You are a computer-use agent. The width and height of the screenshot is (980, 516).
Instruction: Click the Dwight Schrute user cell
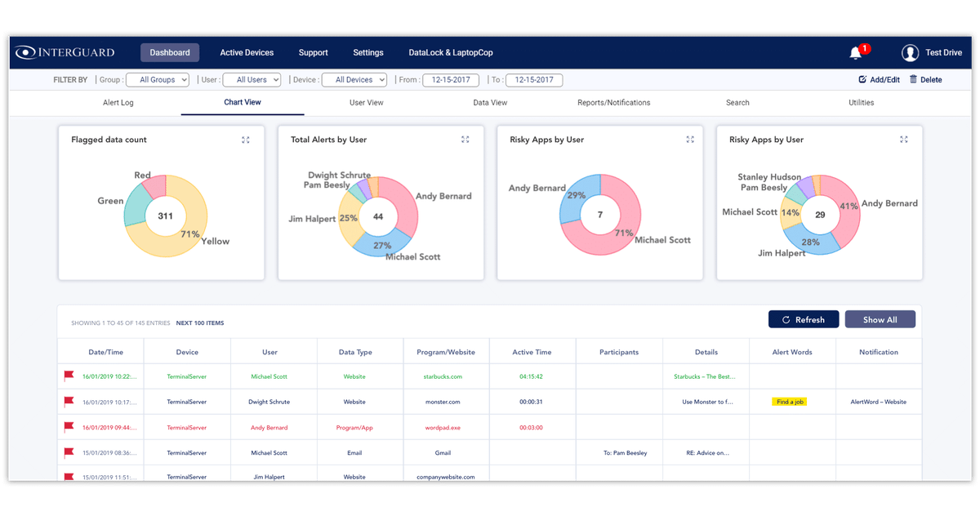click(269, 402)
